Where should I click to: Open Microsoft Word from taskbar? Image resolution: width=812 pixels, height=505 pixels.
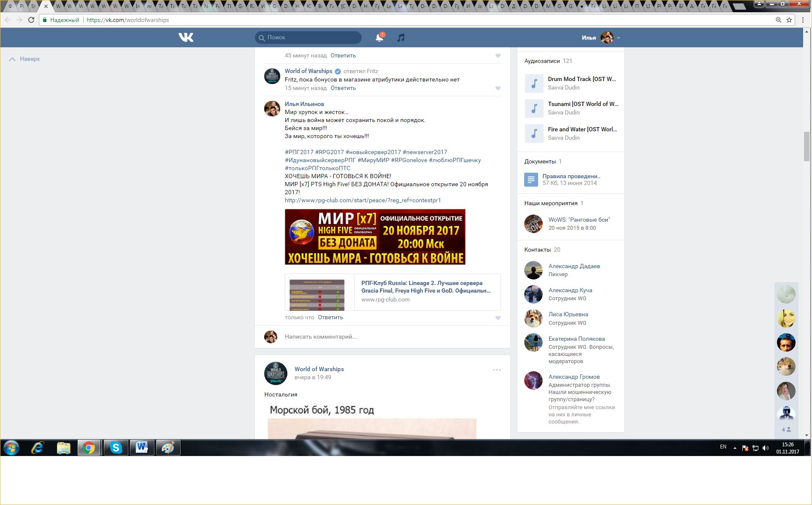pos(142,448)
